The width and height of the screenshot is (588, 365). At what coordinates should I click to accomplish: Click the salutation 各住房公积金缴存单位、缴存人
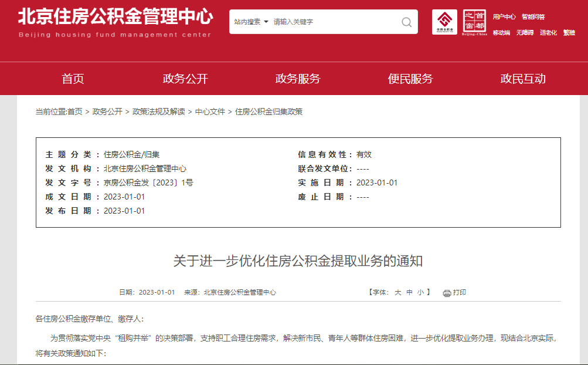click(89, 319)
